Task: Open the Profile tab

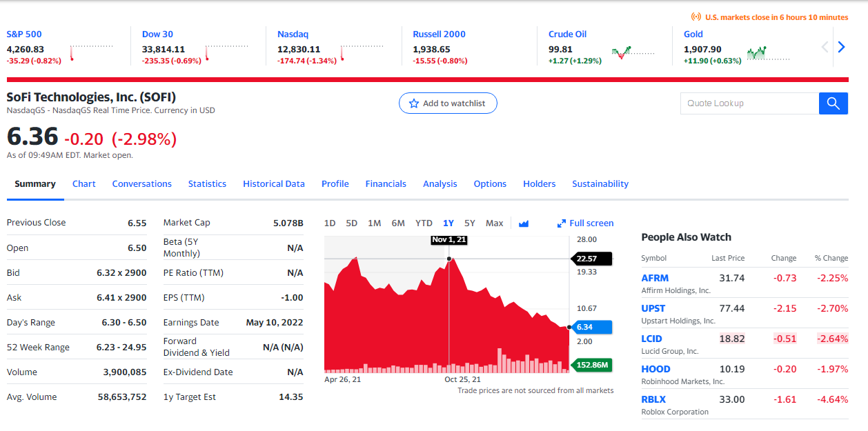Action: (x=335, y=184)
